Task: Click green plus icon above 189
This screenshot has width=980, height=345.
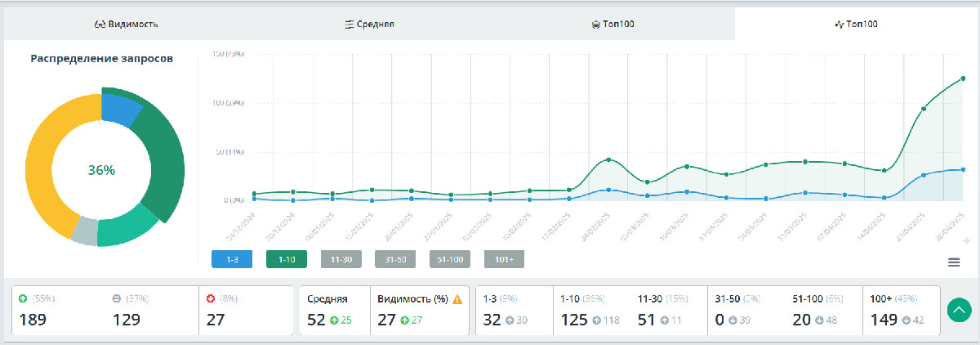Action: tap(23, 298)
